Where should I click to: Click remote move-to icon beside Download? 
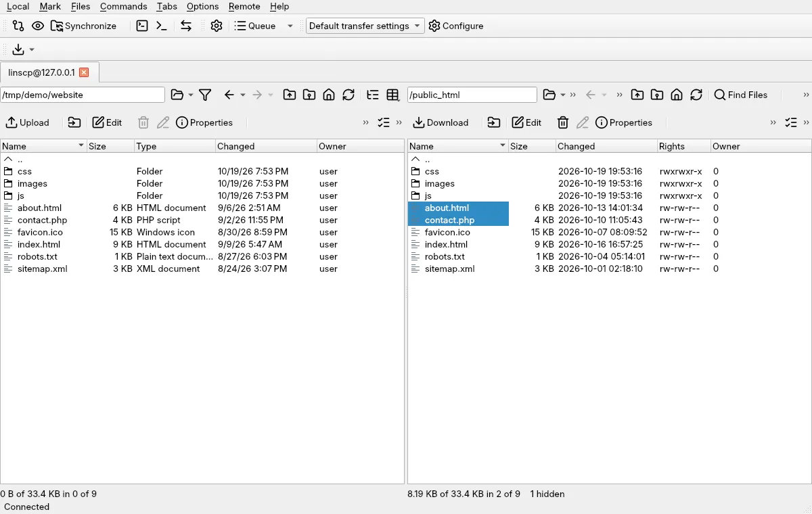tap(494, 122)
